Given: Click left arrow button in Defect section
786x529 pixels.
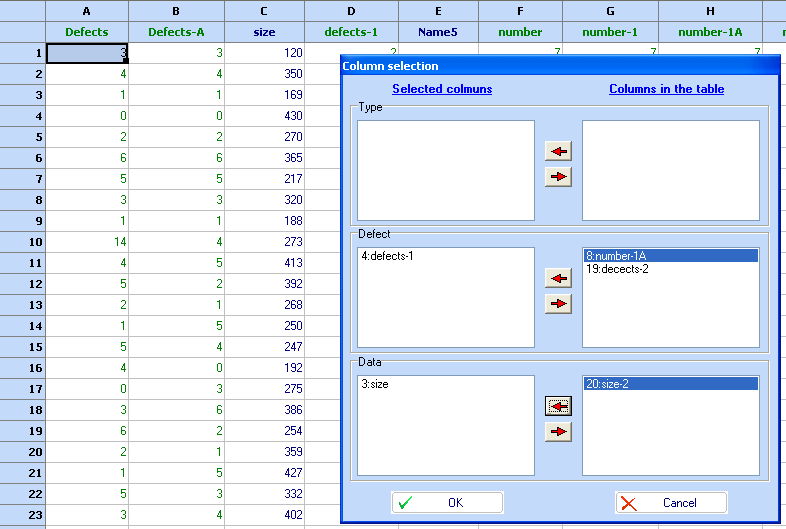Looking at the screenshot, I should [558, 278].
